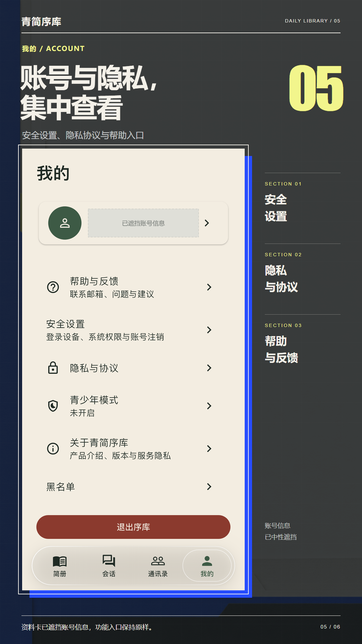
Task: Click the 我的 page title
Action: [x=53, y=173]
